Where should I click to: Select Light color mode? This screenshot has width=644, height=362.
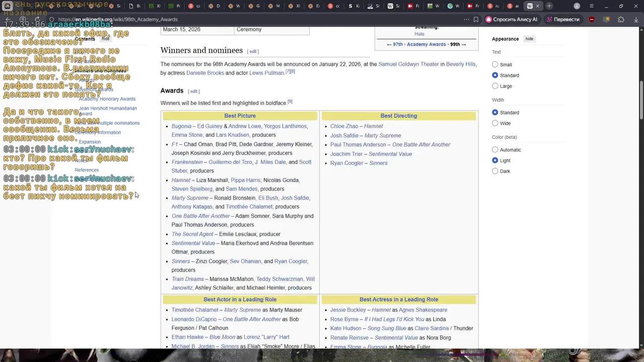coord(495,160)
